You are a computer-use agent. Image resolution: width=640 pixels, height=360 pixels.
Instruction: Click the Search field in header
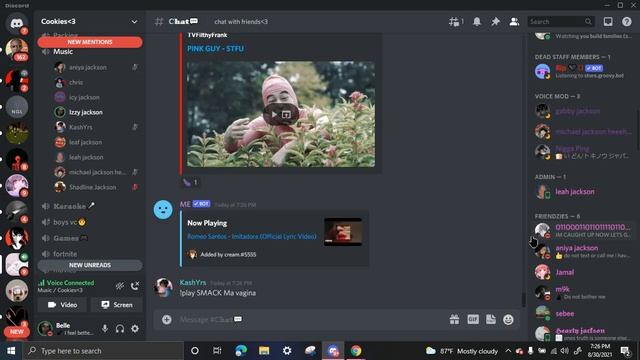[560, 22]
